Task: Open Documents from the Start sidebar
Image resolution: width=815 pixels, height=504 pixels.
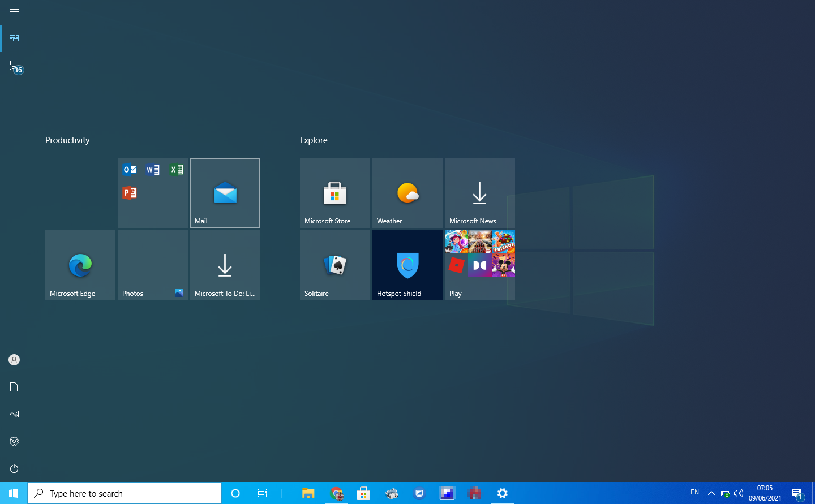Action: point(14,387)
